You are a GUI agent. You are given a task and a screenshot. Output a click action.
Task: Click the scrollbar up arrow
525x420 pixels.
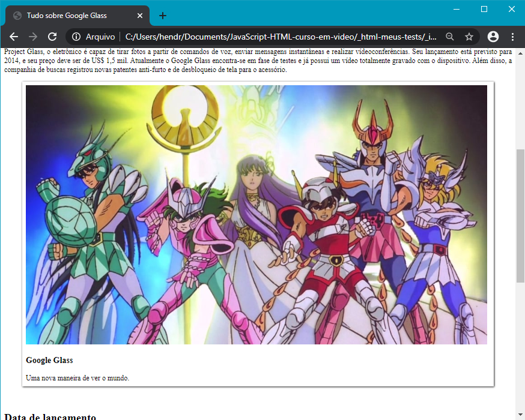[520, 53]
